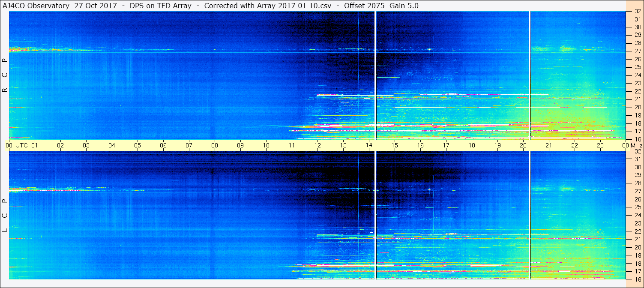Select the 21 hour mark on time axis
This screenshot has height=288, width=644.
549,145
